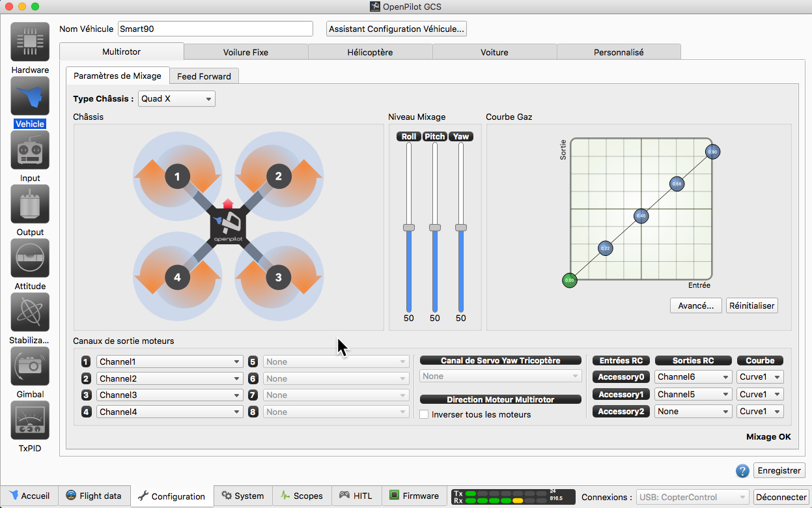Open the Input settings icon

(x=30, y=150)
